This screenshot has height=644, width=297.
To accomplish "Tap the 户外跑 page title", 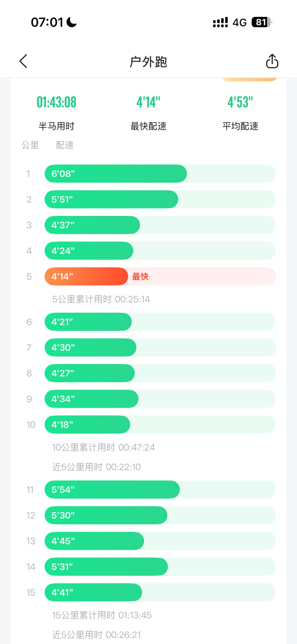I will (x=148, y=62).
